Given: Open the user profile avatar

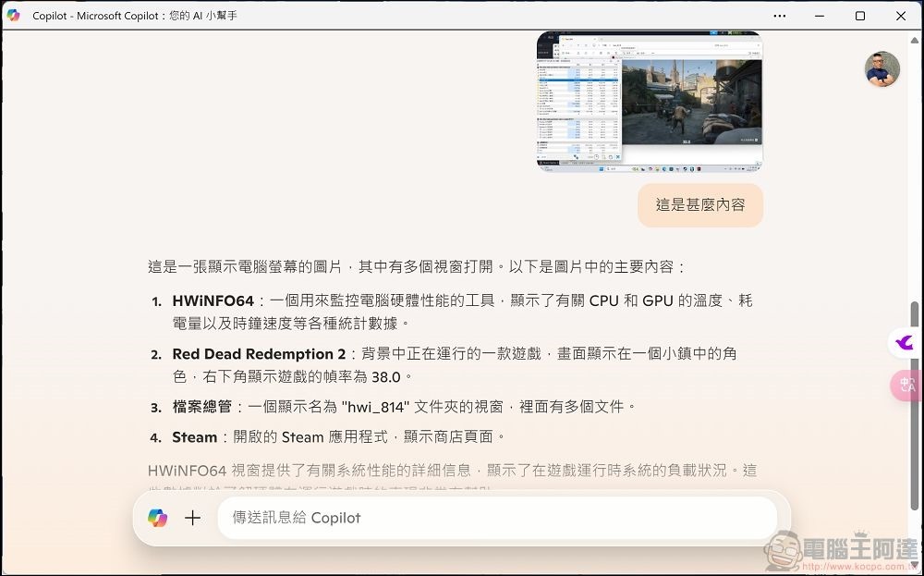Looking at the screenshot, I should [882, 69].
